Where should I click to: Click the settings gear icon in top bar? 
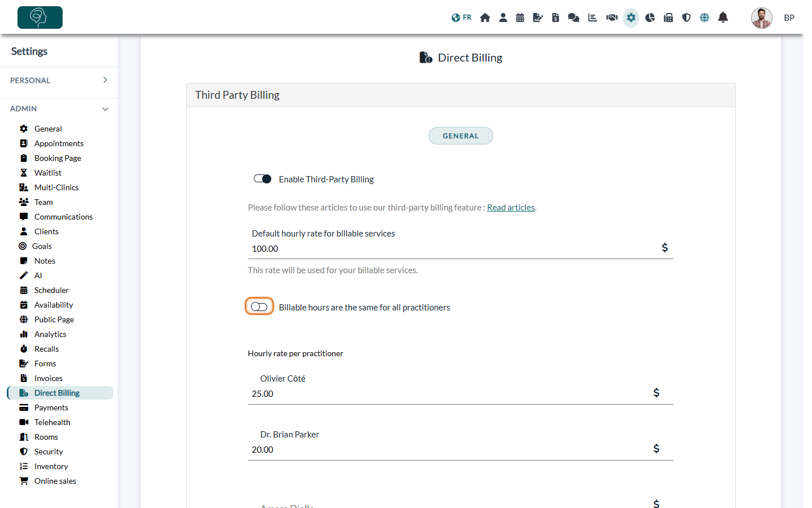(x=631, y=17)
